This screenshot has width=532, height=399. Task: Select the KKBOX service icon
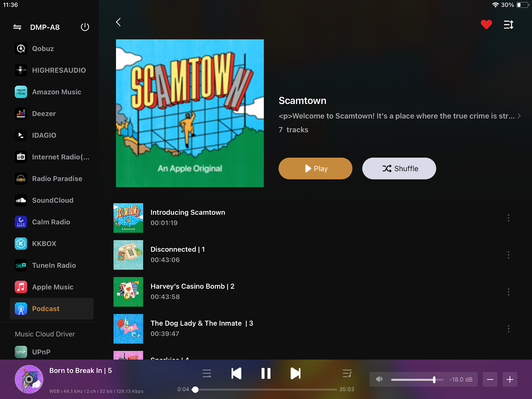[21, 244]
